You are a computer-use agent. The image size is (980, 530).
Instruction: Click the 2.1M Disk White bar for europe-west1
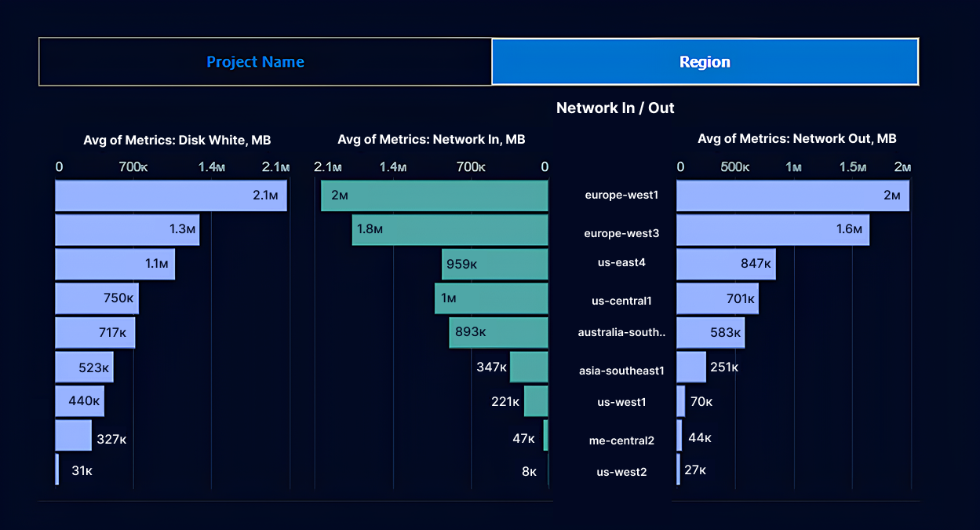[x=171, y=196]
